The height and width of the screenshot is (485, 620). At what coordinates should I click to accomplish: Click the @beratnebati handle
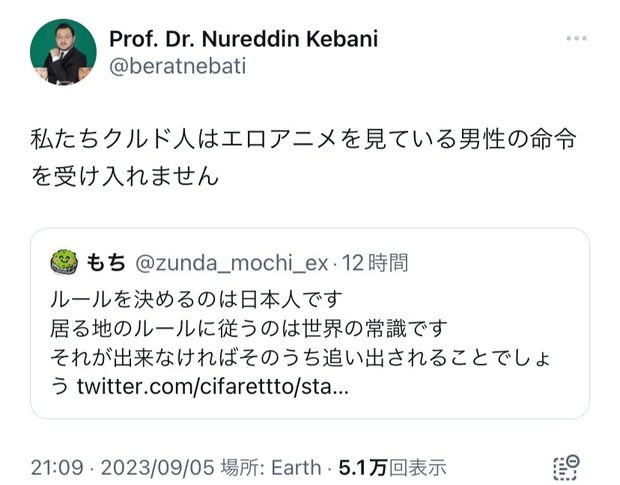[x=177, y=66]
